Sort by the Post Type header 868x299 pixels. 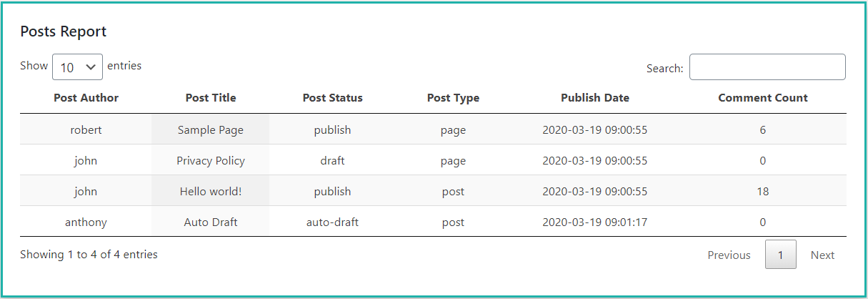(453, 98)
